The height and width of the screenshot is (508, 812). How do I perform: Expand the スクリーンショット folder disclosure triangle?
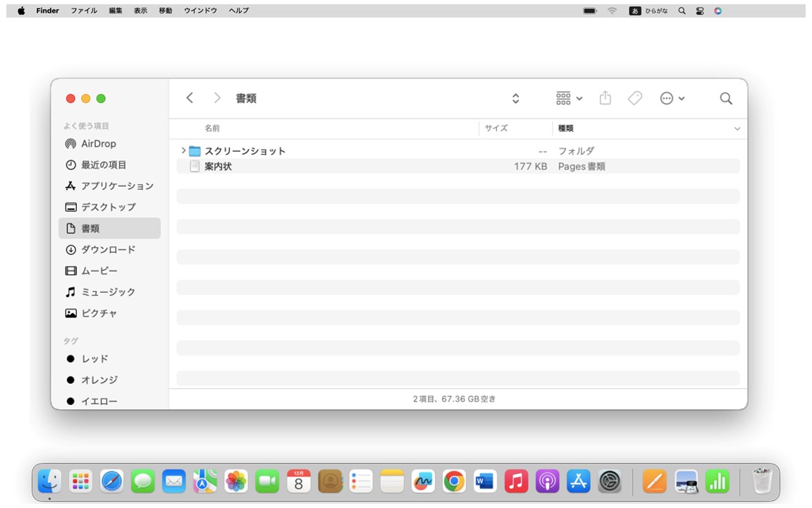[183, 150]
